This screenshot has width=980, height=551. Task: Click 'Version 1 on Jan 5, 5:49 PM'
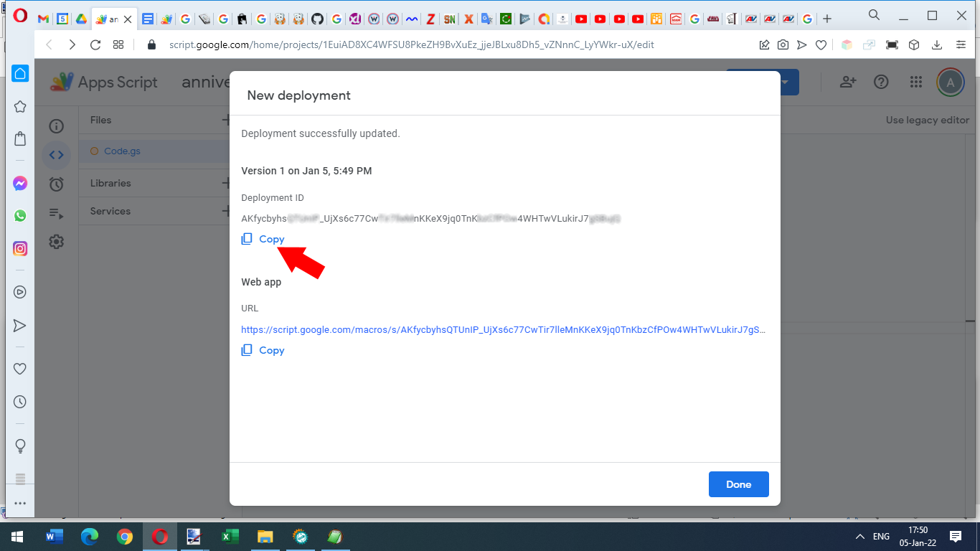pos(306,171)
